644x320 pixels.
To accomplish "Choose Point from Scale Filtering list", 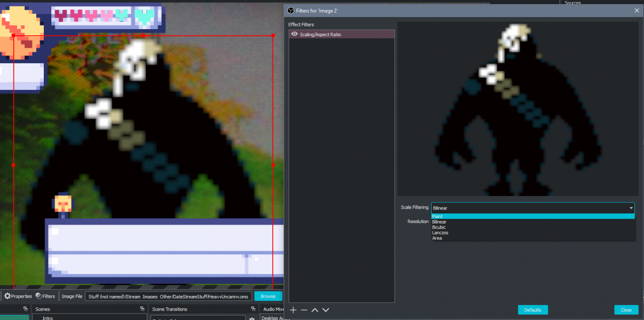I will pos(437,217).
